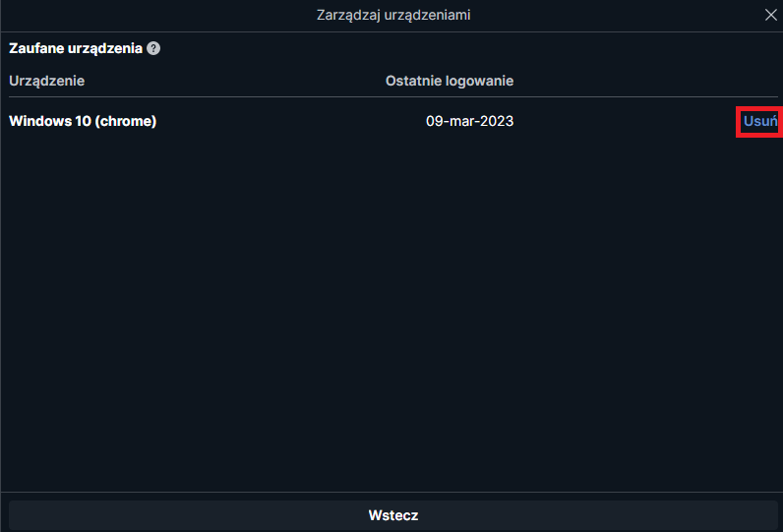
Task: Go back using the bottom Wstecz bar
Action: pos(393,515)
